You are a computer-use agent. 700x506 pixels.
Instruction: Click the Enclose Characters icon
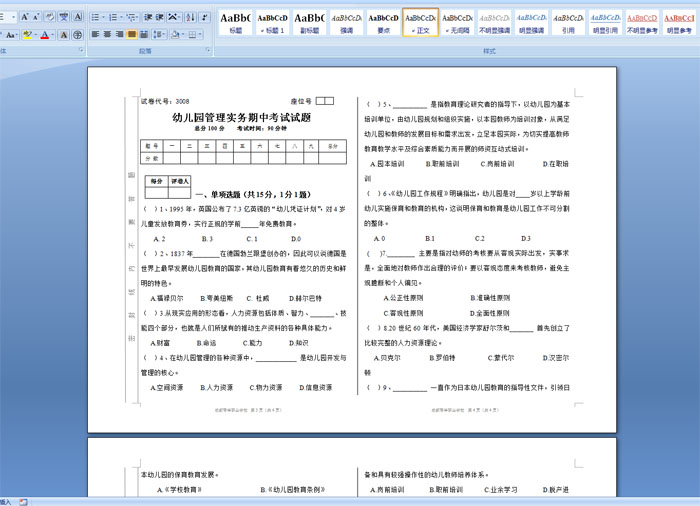click(78, 34)
